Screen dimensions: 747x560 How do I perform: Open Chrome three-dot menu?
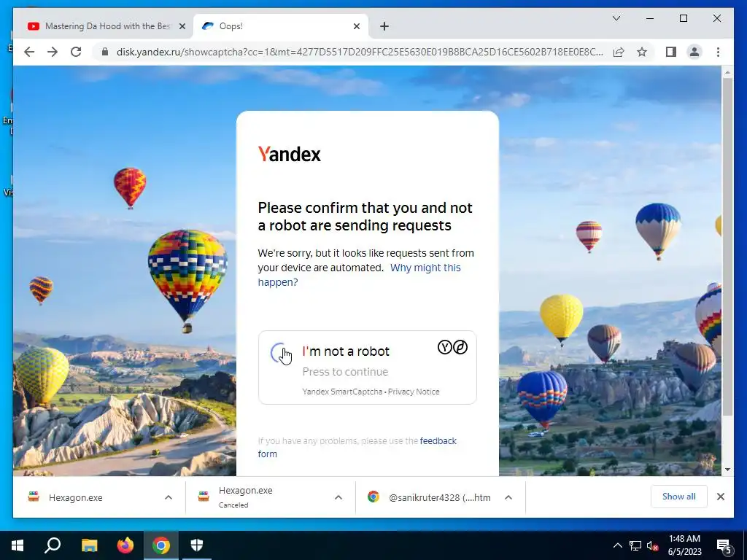click(718, 52)
